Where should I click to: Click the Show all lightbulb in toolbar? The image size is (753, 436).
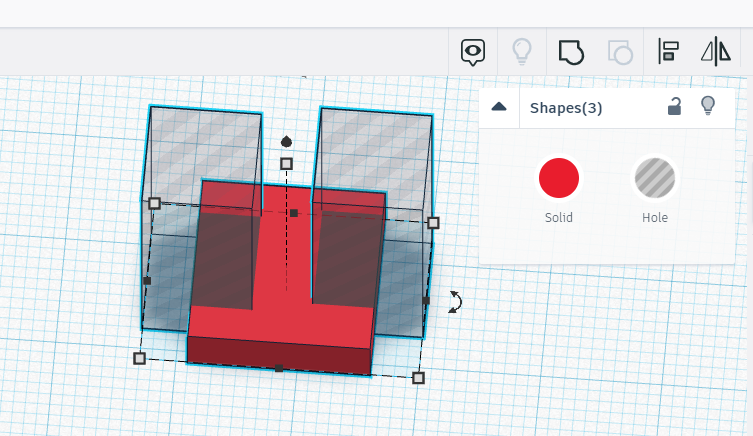click(522, 52)
